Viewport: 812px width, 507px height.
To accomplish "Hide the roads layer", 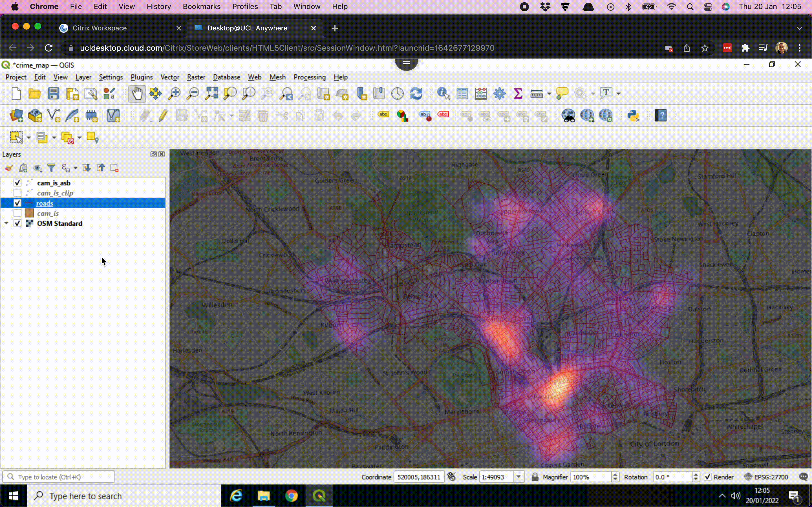I will 17,203.
